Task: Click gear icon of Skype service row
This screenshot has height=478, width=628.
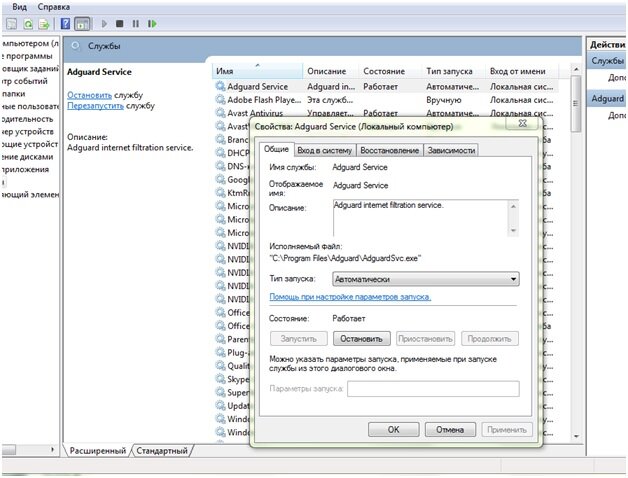Action: (220, 379)
